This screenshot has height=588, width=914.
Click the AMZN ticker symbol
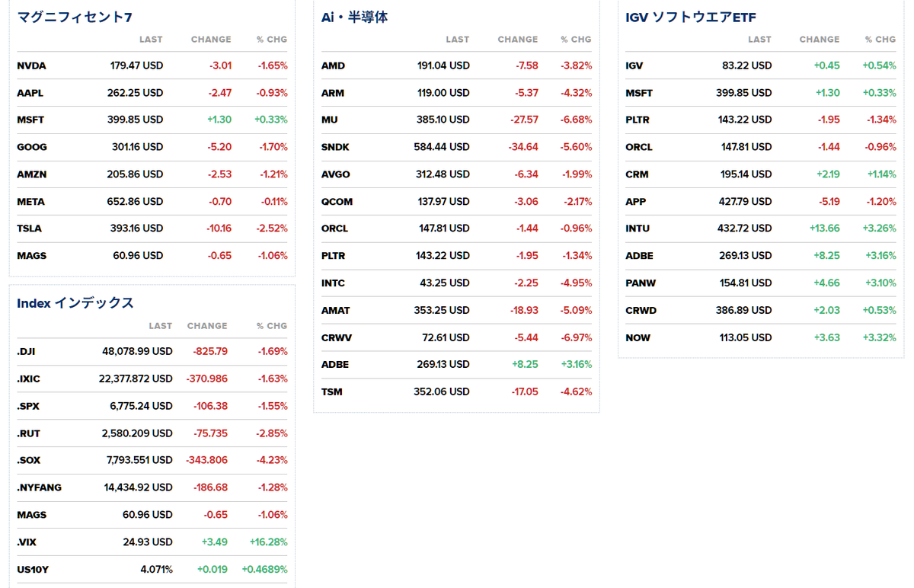32,174
